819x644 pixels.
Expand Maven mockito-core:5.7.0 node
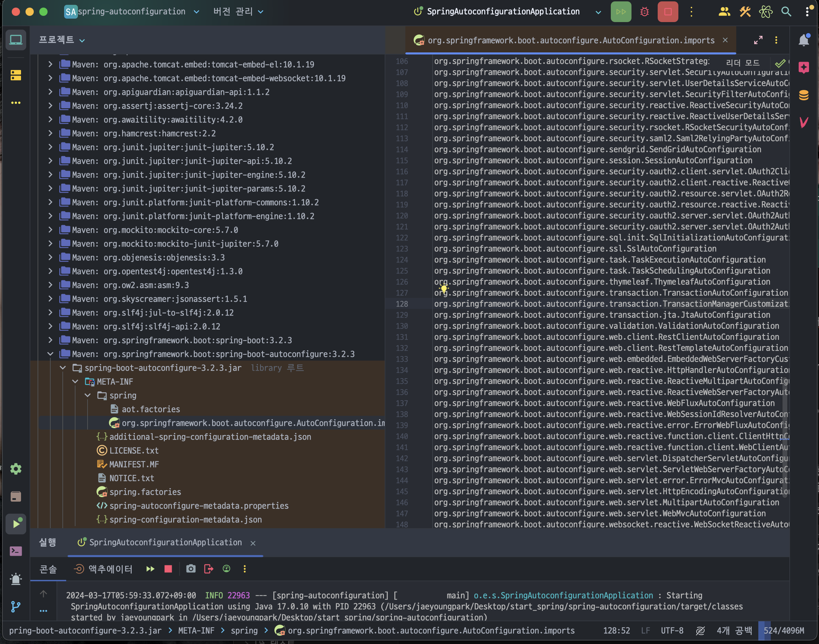pyautogui.click(x=50, y=230)
